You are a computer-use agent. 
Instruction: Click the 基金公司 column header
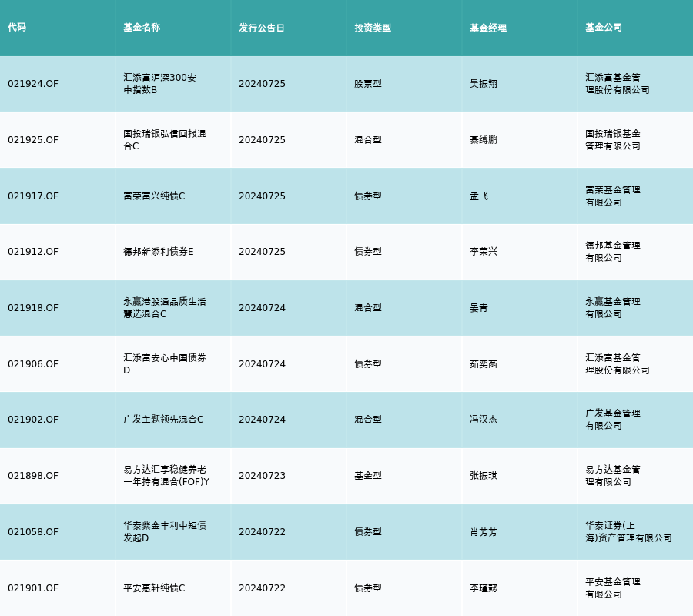604,28
